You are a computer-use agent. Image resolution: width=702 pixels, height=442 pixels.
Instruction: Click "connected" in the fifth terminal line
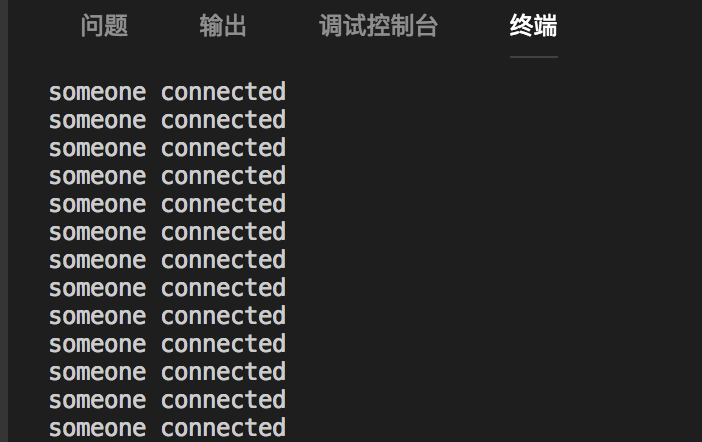[223, 204]
